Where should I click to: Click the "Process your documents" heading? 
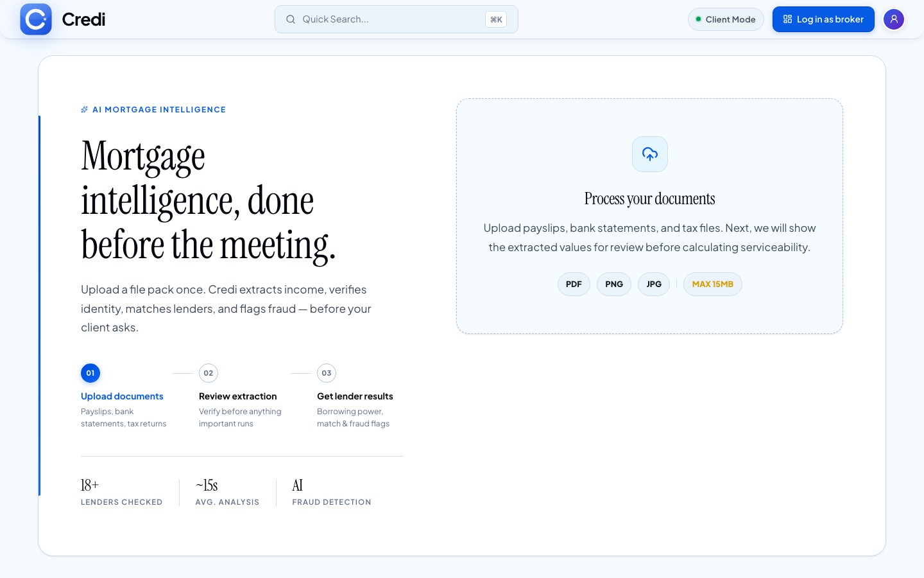(x=649, y=199)
